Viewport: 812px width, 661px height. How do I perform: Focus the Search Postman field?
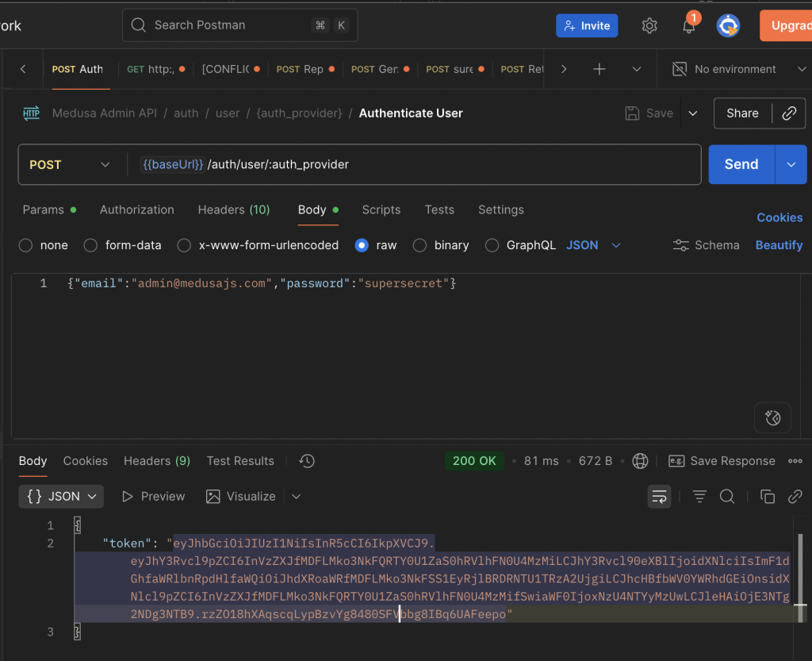(x=239, y=25)
